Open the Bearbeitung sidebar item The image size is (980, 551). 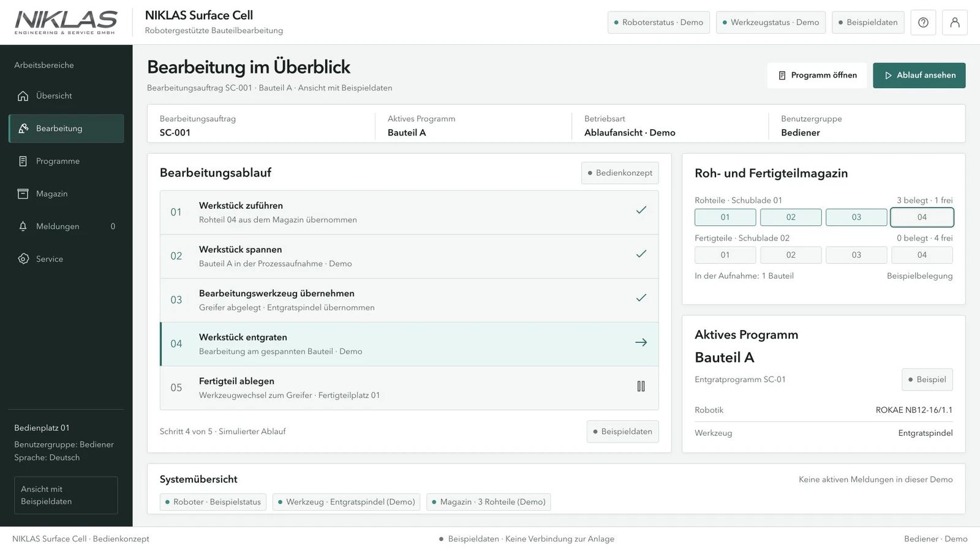[66, 129]
